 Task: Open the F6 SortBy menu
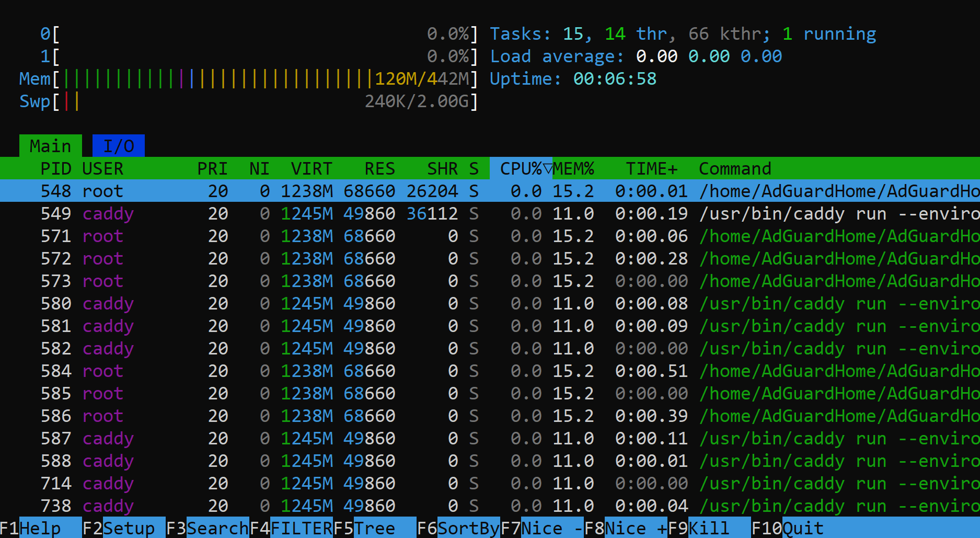458,528
